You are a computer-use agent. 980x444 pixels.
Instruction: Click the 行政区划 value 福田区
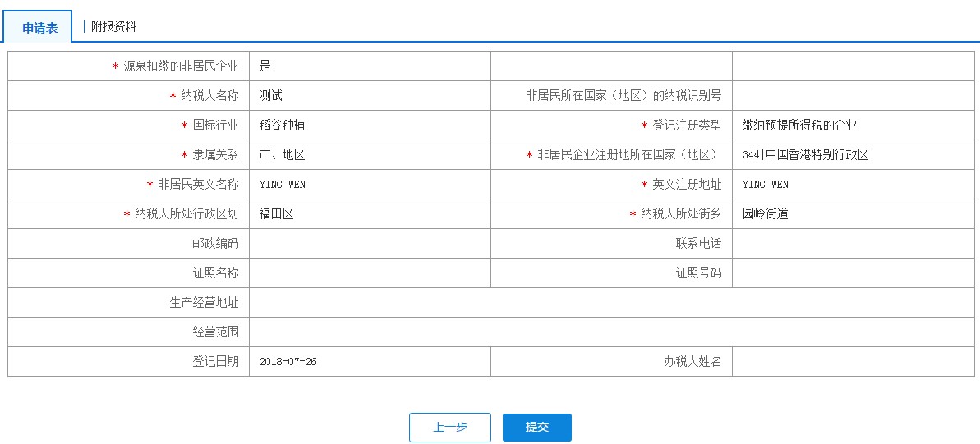370,214
